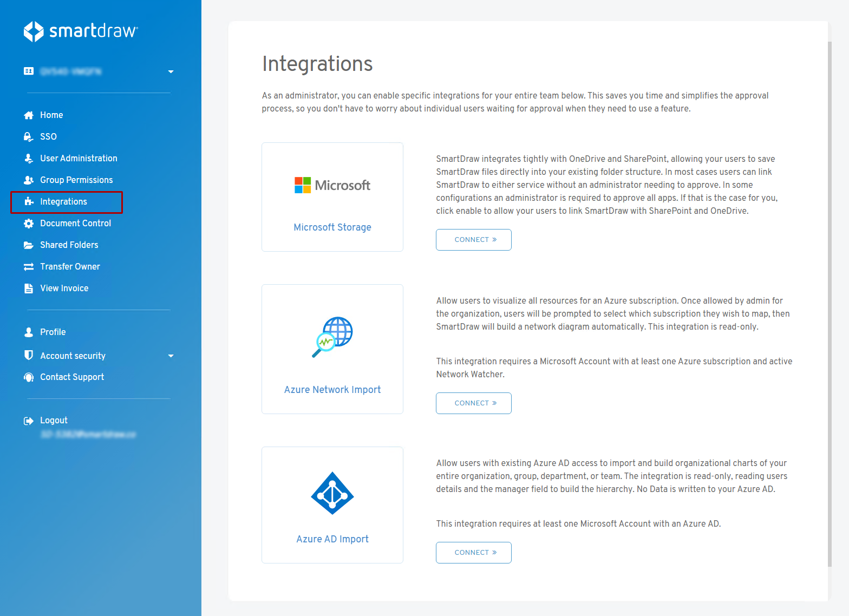Connect the Azure Network Import integration

473,403
